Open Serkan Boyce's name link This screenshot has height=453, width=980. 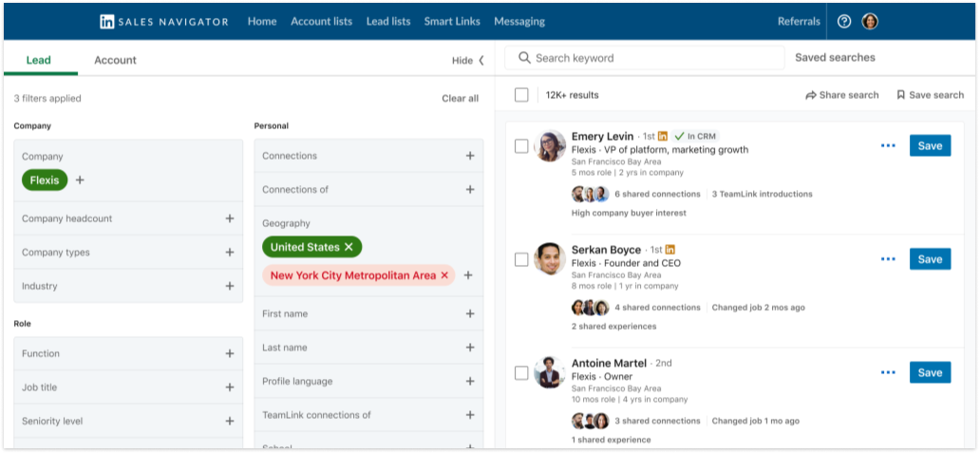point(606,250)
